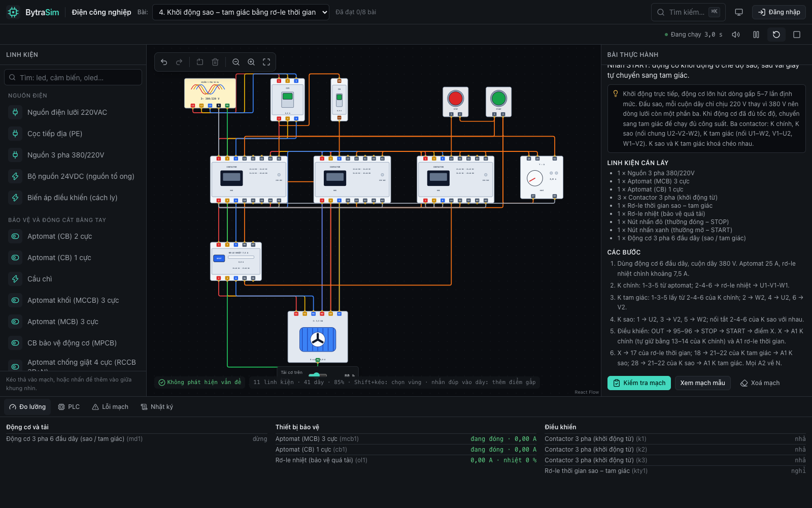Viewport: 812px width, 508px height.
Task: Rotate the selected component
Action: click(200, 62)
